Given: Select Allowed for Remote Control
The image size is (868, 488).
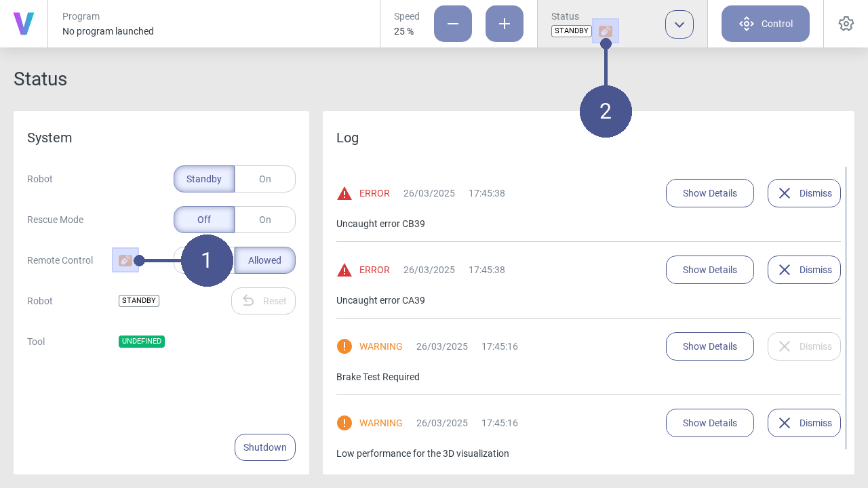Looking at the screenshot, I should 264,260.
